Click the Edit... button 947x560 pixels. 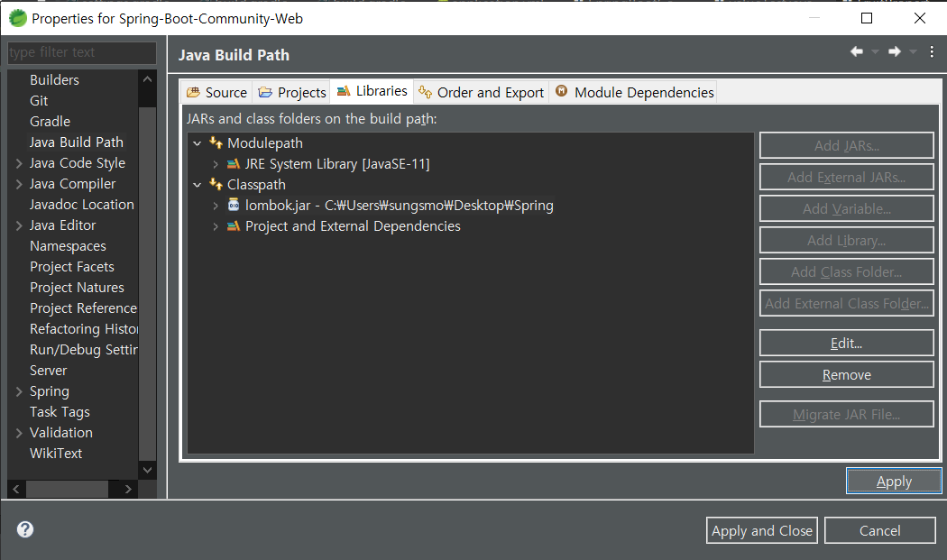[847, 344]
